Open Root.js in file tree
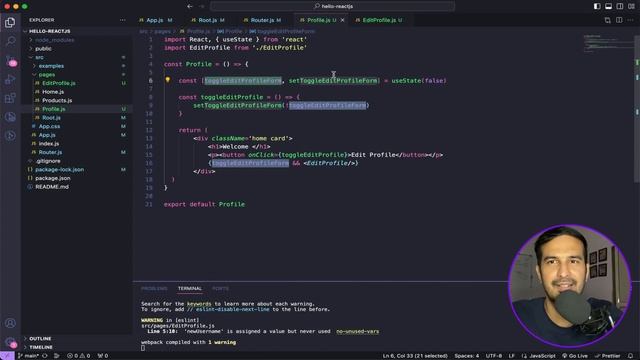The width and height of the screenshot is (640, 360). pos(76,118)
